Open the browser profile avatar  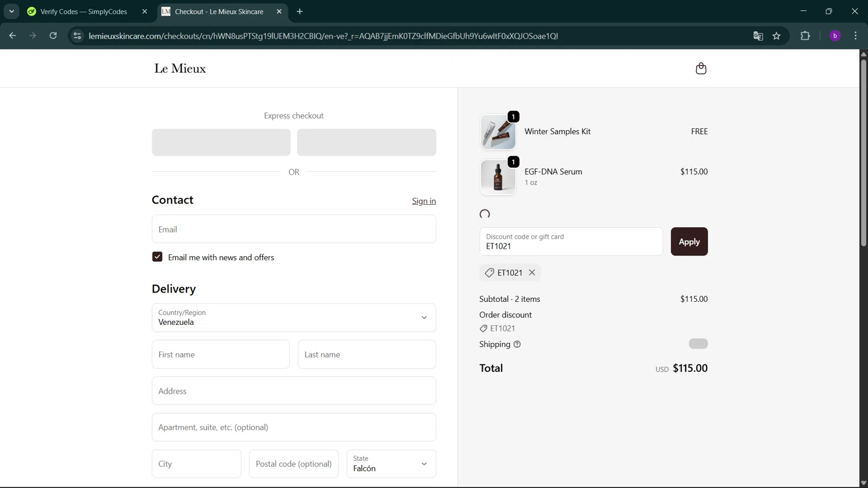[835, 36]
